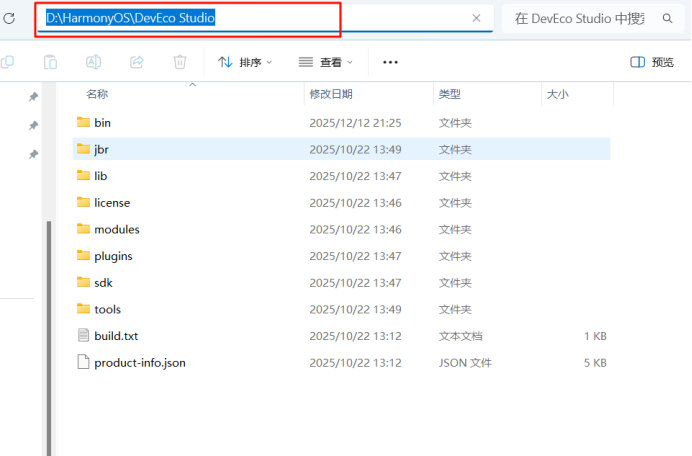
Task: Sort by the 类型 column header
Action: pyautogui.click(x=450, y=94)
